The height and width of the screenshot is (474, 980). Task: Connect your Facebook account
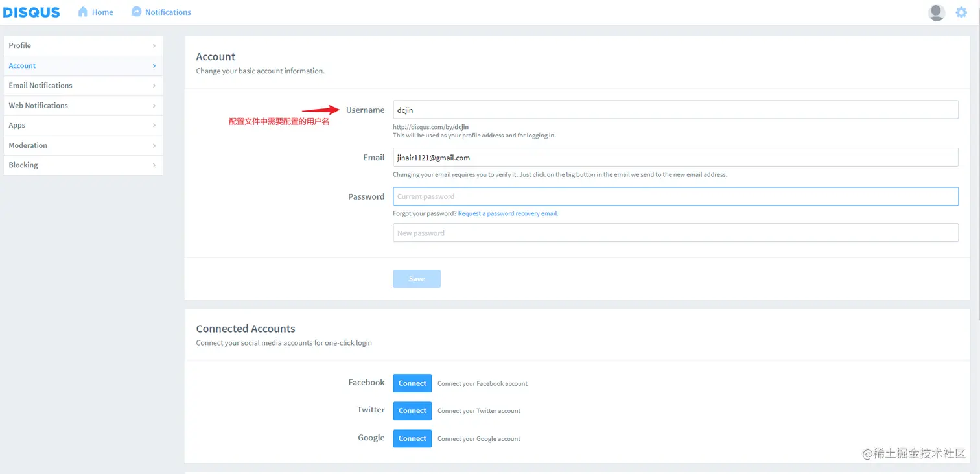(412, 383)
